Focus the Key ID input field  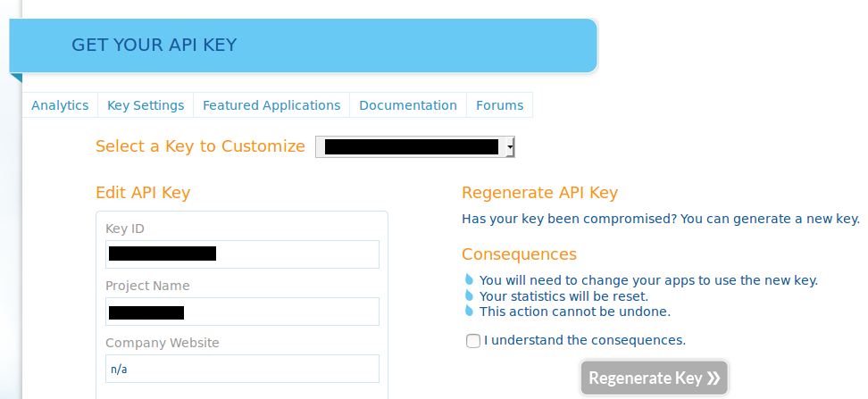point(243,254)
